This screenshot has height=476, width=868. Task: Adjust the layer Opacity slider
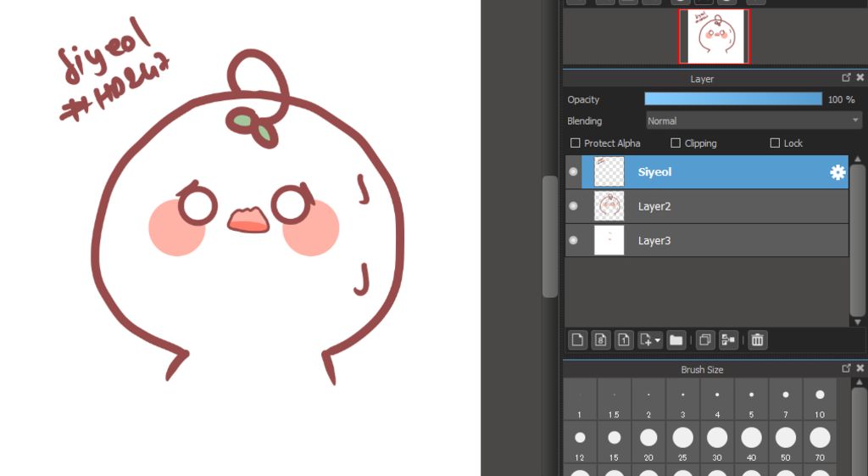pyautogui.click(x=733, y=99)
